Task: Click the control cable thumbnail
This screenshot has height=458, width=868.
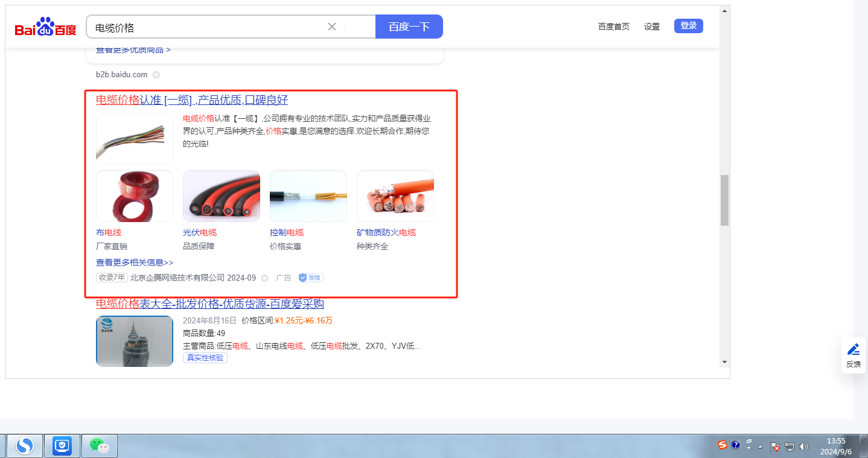Action: [308, 196]
